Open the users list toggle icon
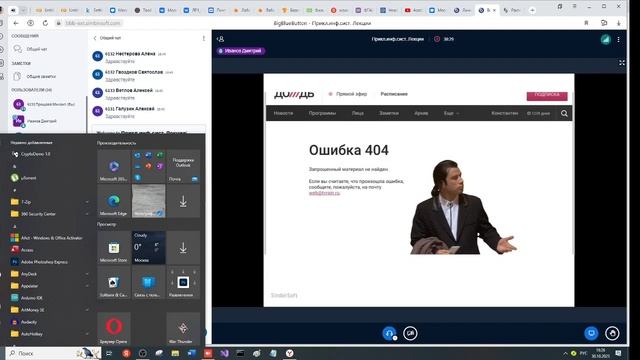This screenshot has height=360, width=640. click(x=220, y=39)
